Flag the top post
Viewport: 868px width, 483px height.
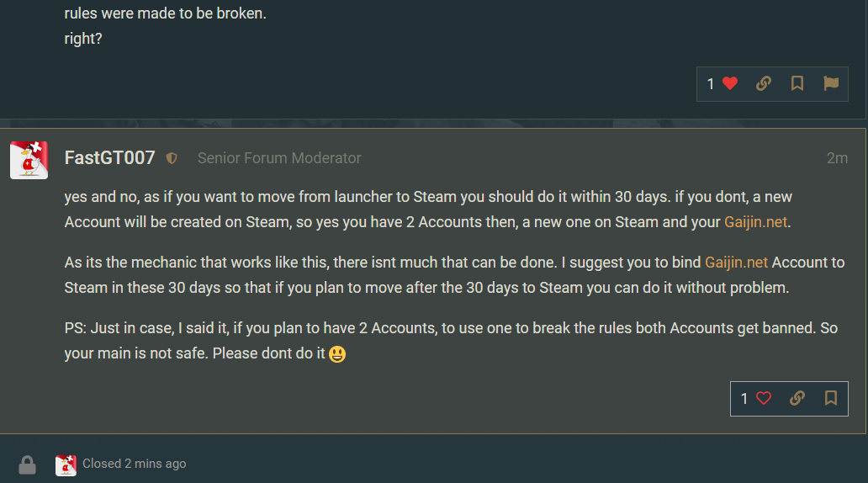[831, 83]
